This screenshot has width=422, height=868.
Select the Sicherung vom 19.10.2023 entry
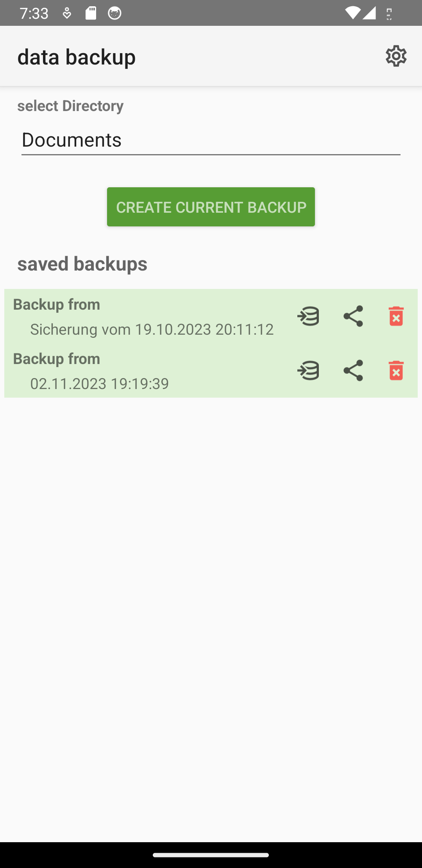click(152, 329)
